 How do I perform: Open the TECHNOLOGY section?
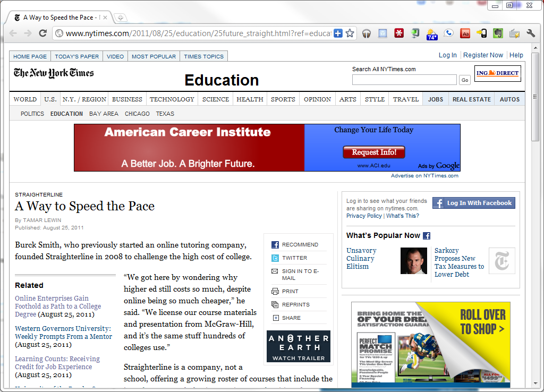[172, 99]
